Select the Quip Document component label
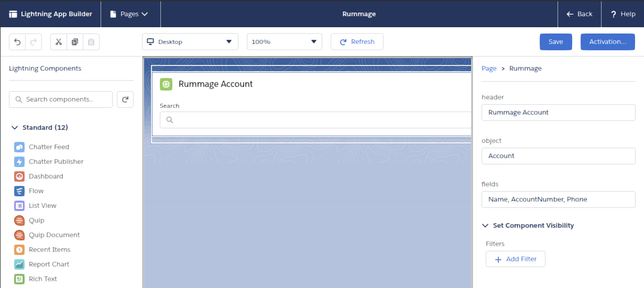 pyautogui.click(x=54, y=235)
